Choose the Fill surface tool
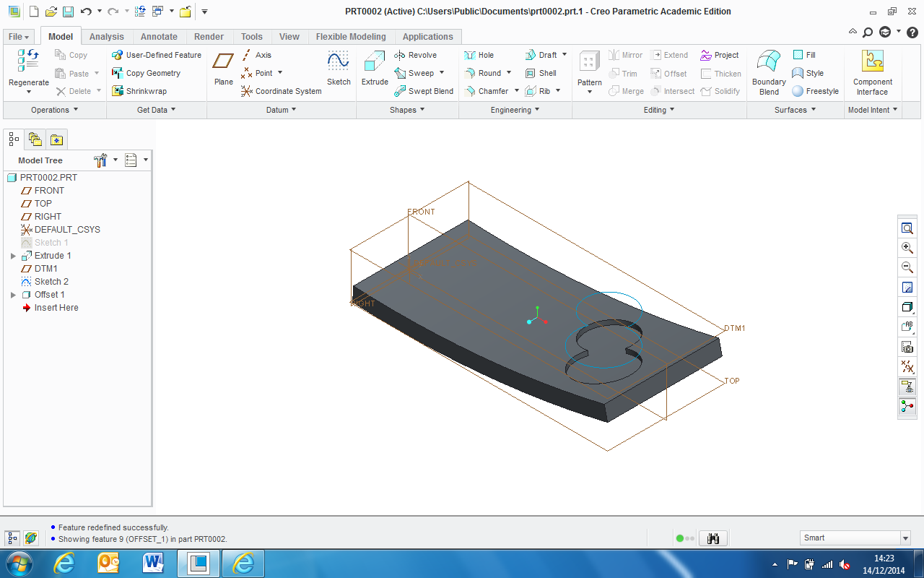Viewport: 924px width, 578px height. [x=804, y=55]
